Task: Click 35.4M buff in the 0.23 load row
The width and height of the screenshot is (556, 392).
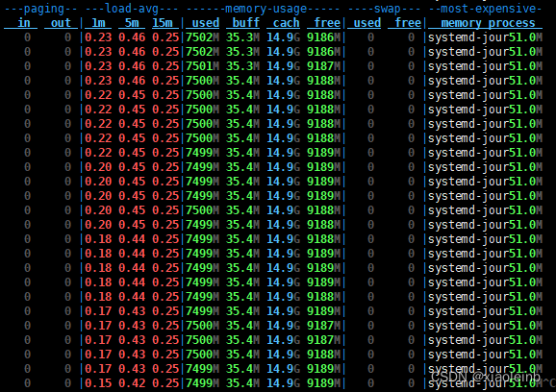Action: pyautogui.click(x=242, y=81)
